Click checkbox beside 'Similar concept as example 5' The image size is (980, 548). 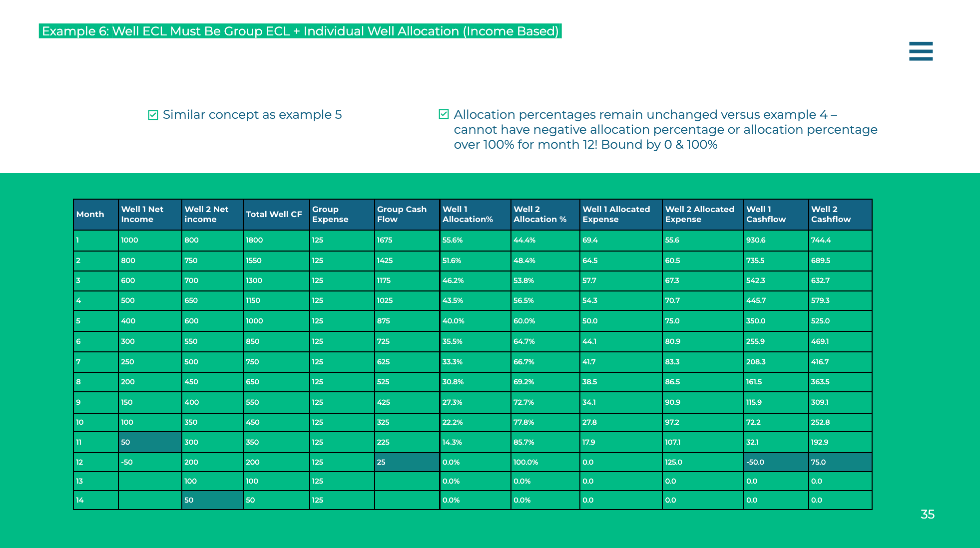coord(153,115)
